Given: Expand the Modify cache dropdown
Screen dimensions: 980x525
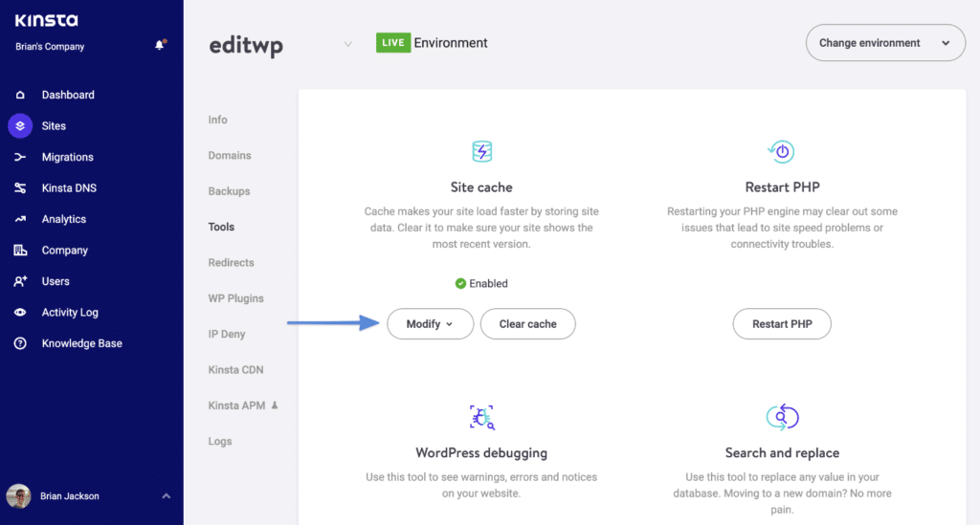Looking at the screenshot, I should click(x=430, y=324).
